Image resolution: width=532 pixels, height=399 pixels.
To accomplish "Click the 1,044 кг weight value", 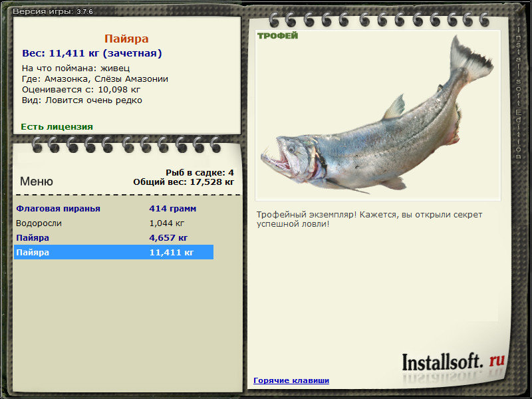I will [167, 223].
